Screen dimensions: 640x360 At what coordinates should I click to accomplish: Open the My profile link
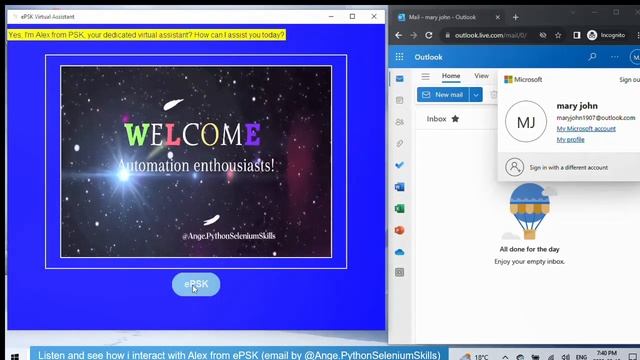click(x=570, y=140)
